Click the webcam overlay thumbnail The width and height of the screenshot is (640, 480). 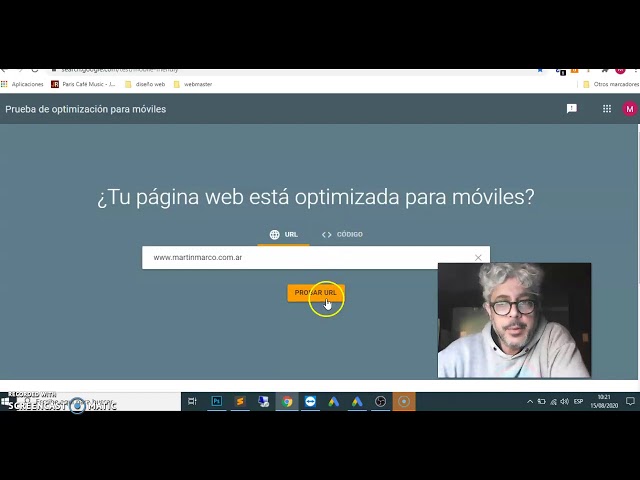(x=514, y=320)
